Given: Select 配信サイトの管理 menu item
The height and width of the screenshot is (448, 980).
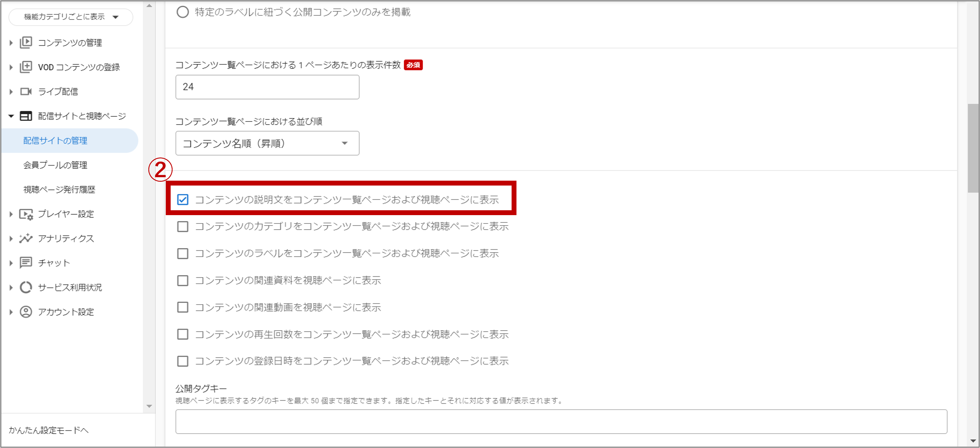Looking at the screenshot, I should pos(70,141).
